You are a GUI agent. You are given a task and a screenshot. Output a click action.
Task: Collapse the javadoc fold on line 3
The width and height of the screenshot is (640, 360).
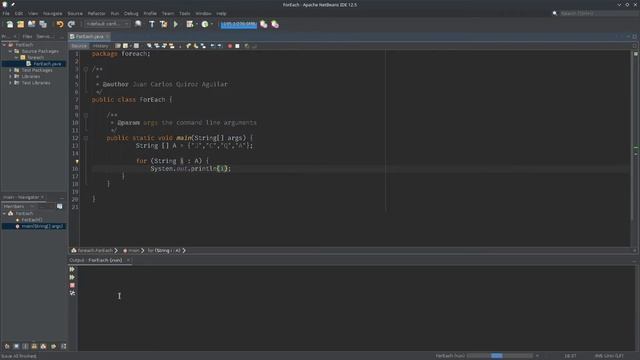[86, 69]
